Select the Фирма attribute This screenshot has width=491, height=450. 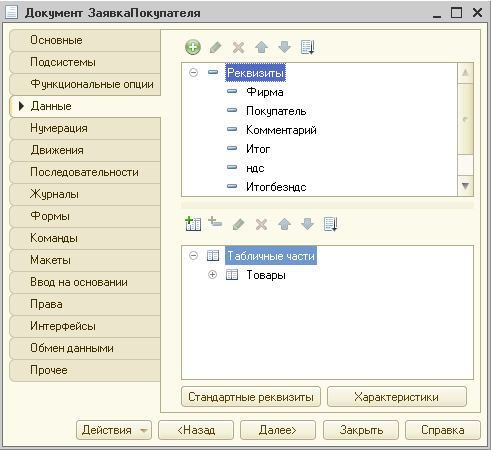click(x=265, y=92)
